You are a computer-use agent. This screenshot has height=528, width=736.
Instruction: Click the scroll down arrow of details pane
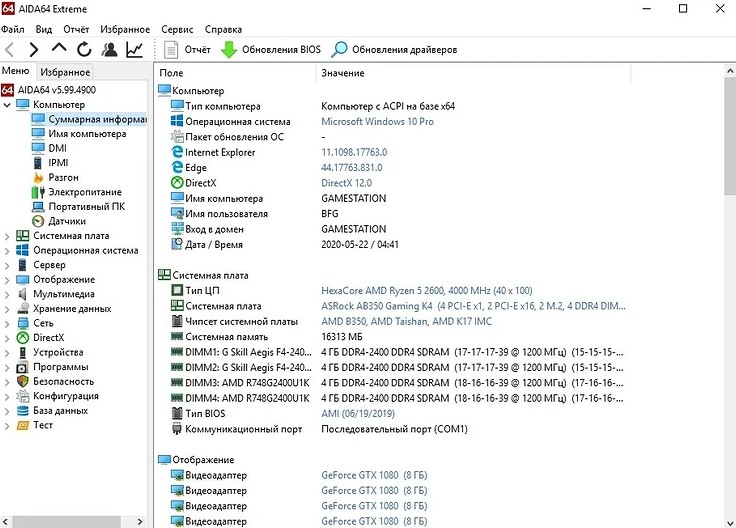(x=730, y=522)
